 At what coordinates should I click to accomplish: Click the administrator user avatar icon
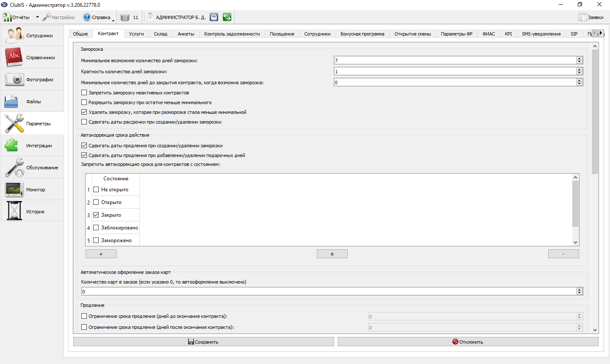(x=150, y=17)
